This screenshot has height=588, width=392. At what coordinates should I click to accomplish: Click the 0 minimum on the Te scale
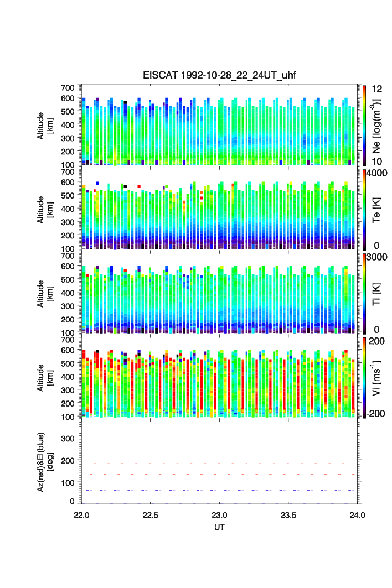pos(376,246)
